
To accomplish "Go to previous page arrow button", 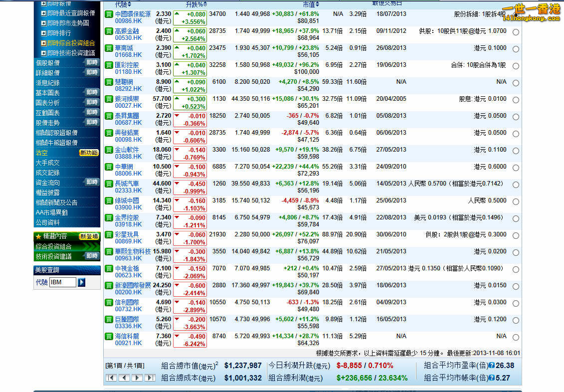I will click(124, 378).
